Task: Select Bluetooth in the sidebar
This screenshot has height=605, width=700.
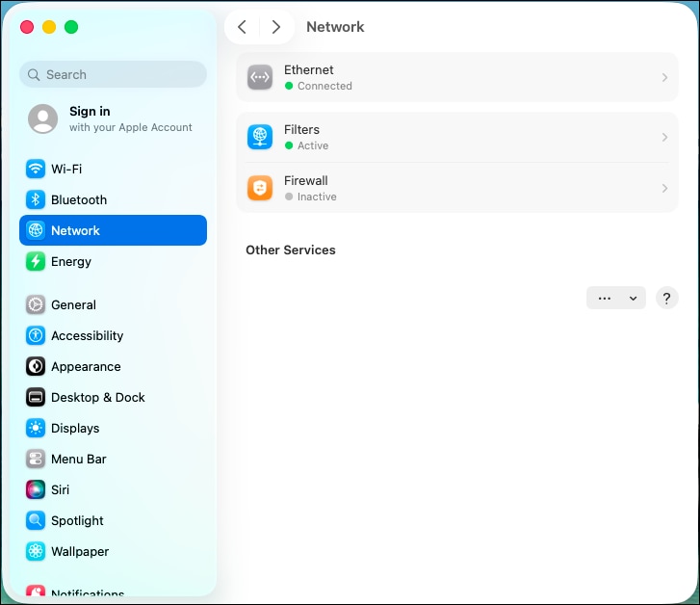Action: (x=113, y=199)
